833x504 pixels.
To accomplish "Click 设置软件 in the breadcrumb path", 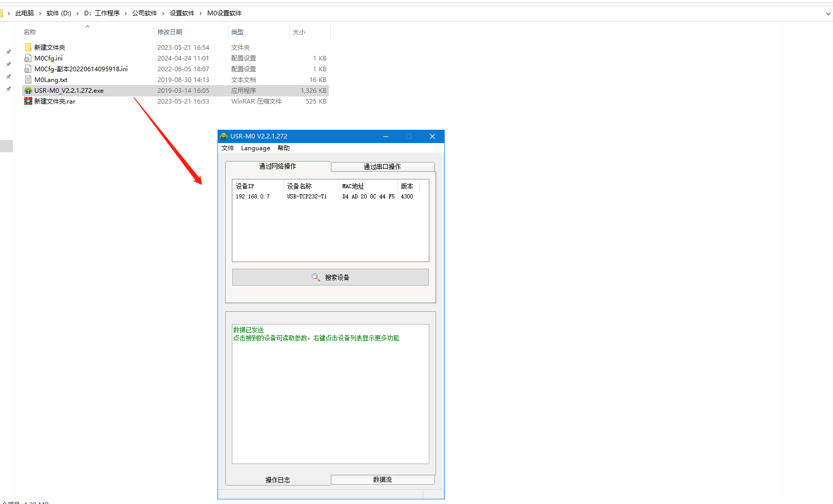I will pyautogui.click(x=182, y=13).
